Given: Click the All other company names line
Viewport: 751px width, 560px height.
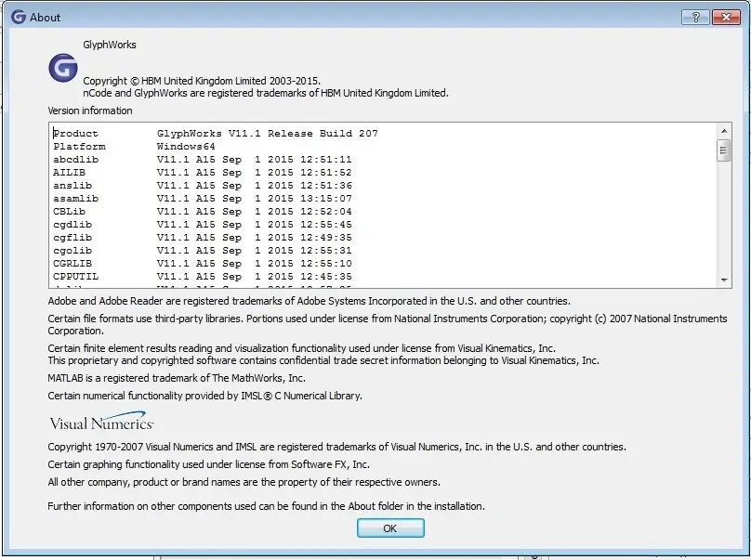Looking at the screenshot, I should point(244,482).
